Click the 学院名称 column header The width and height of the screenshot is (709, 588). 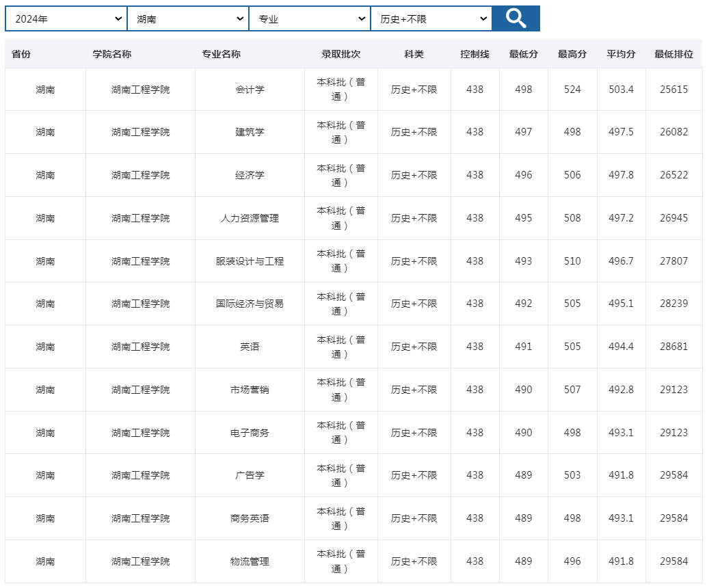112,54
